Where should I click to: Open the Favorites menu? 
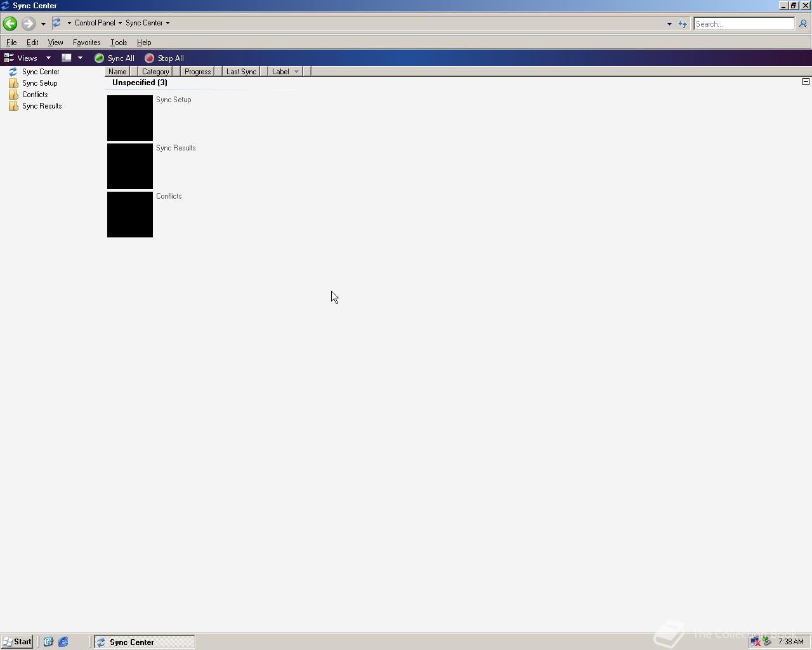(x=86, y=43)
